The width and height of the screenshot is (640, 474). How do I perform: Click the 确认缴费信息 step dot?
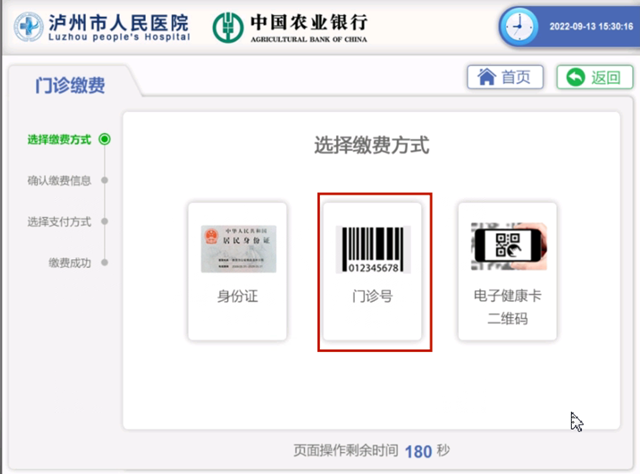coord(105,181)
